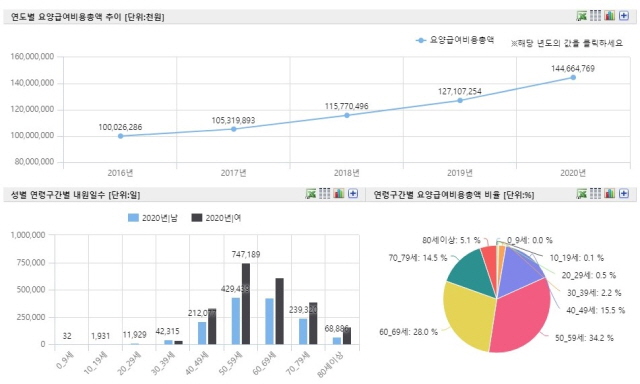The width and height of the screenshot is (640, 384).
Task: Toggle the 2020년|남 legend series
Action: (x=153, y=218)
